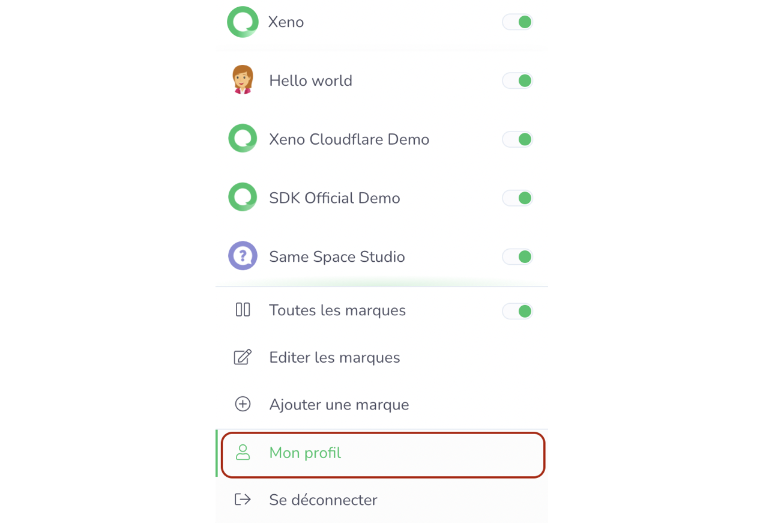The height and width of the screenshot is (532, 766).
Task: Click Se déconnecter to log out
Action: point(323,500)
